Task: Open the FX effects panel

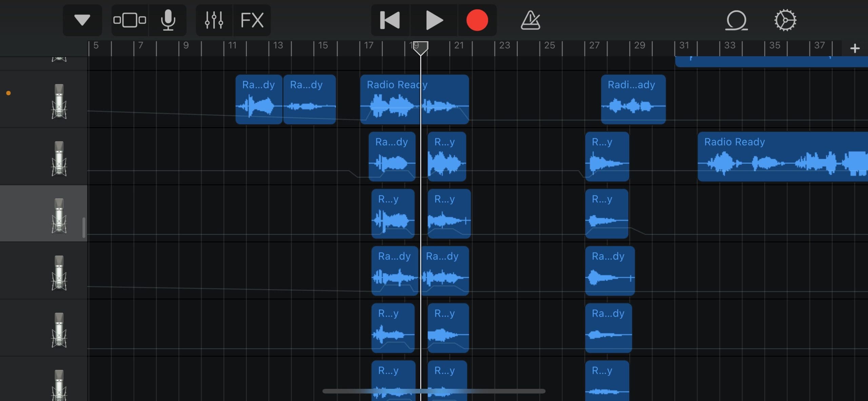Action: (252, 20)
